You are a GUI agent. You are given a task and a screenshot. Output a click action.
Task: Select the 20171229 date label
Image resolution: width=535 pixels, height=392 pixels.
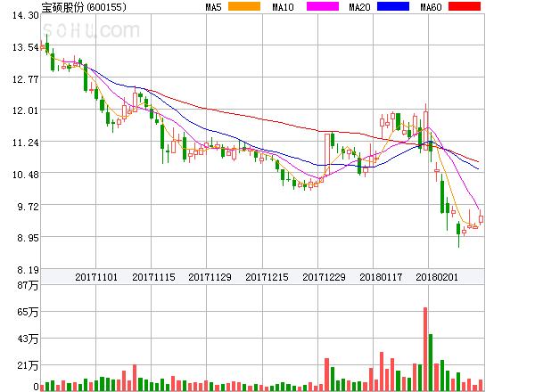point(324,277)
